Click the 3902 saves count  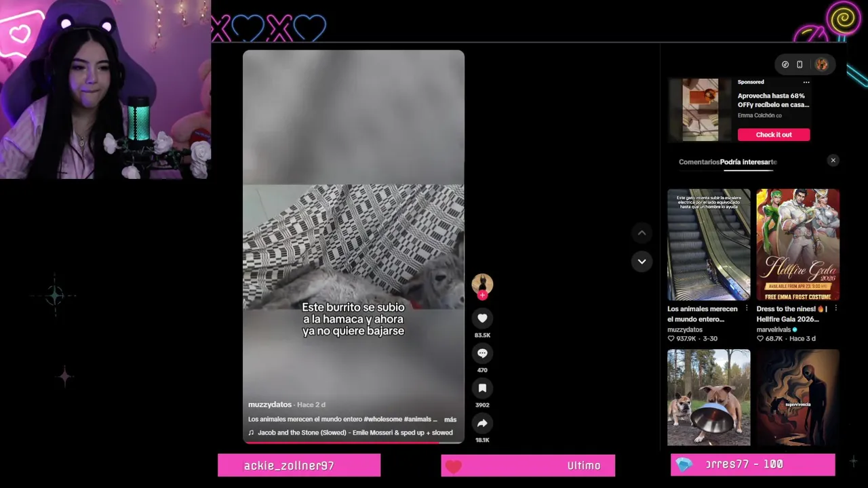point(482,405)
